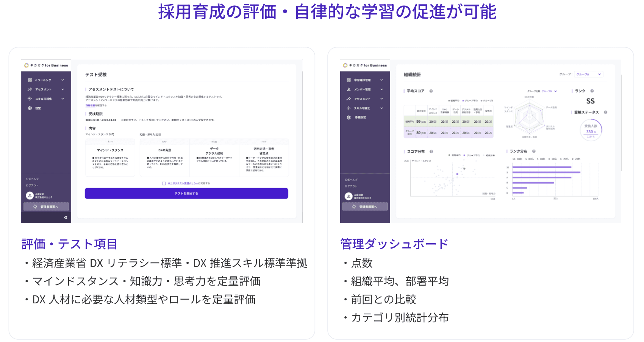
Task: Click the メンバー管理 person icon
Action: tap(349, 89)
